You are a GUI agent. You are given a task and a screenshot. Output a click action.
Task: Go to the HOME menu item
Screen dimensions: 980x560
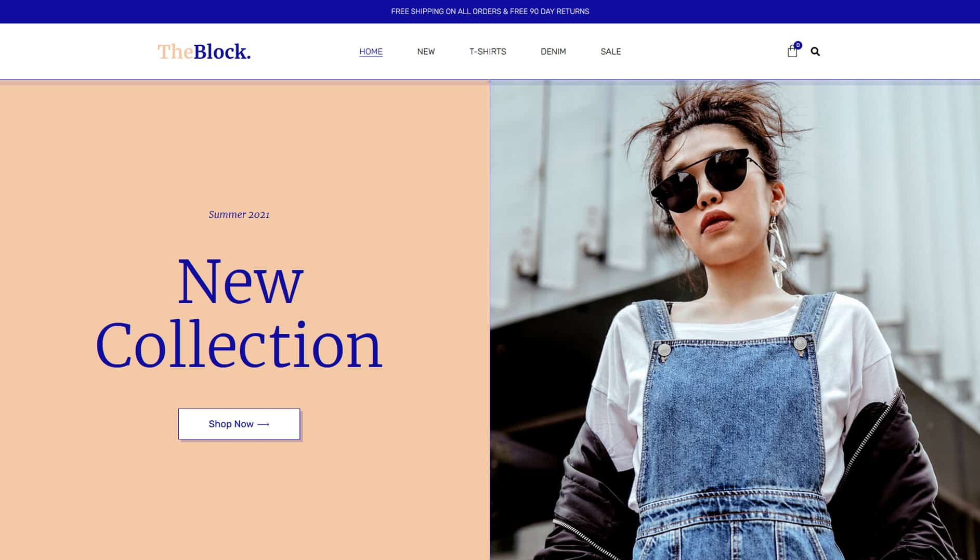click(x=371, y=51)
